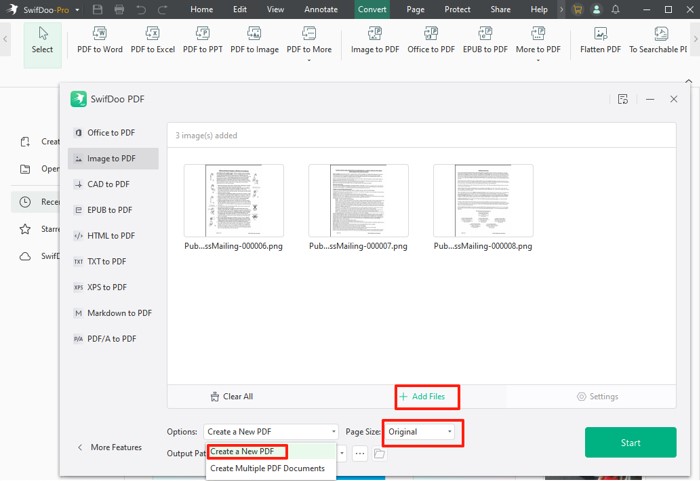Open the dialog task list icon
The width and height of the screenshot is (700, 481).
(x=623, y=99)
